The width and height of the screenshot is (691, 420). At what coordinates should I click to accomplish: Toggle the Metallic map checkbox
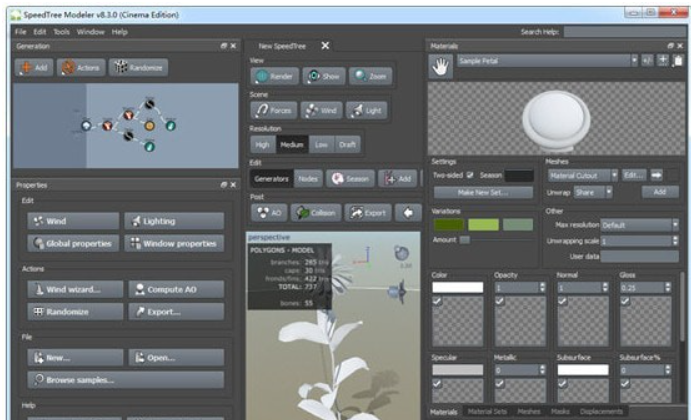499,384
